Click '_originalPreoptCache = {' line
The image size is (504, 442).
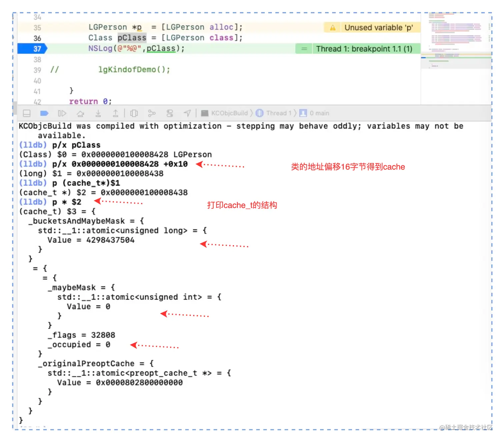(x=96, y=363)
